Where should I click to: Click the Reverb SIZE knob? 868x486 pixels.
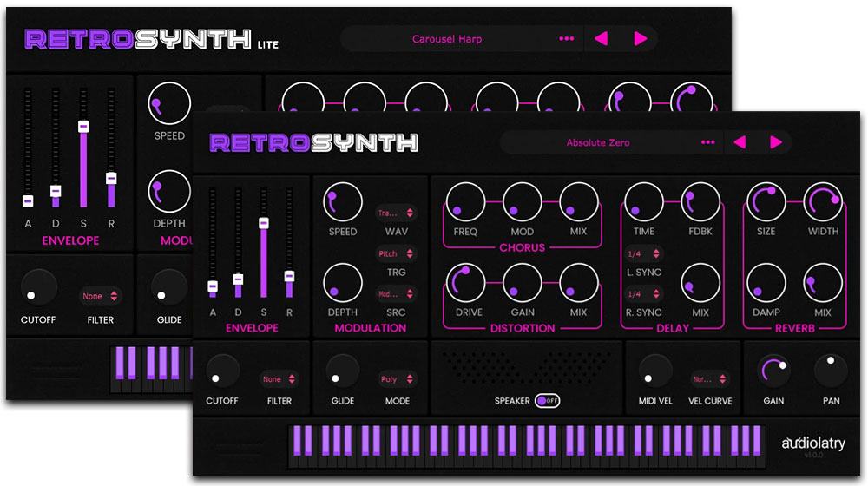pos(766,202)
